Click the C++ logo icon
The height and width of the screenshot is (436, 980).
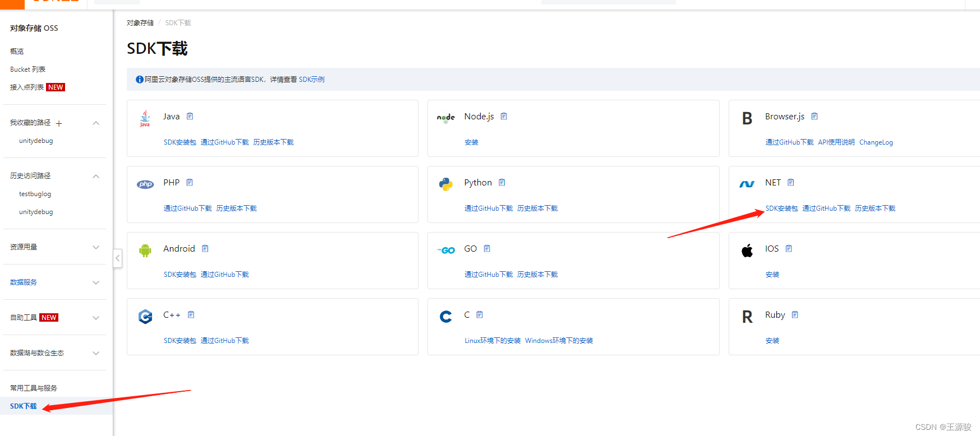[145, 317]
